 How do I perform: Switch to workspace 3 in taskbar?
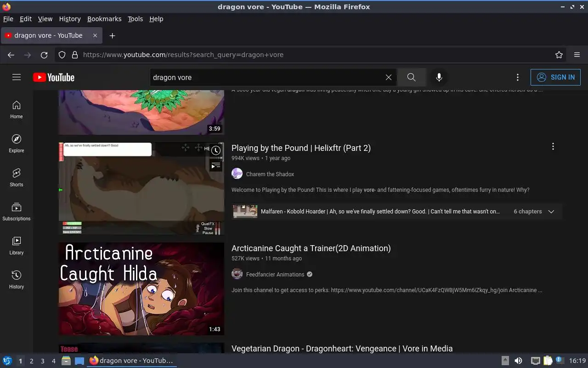(x=43, y=361)
